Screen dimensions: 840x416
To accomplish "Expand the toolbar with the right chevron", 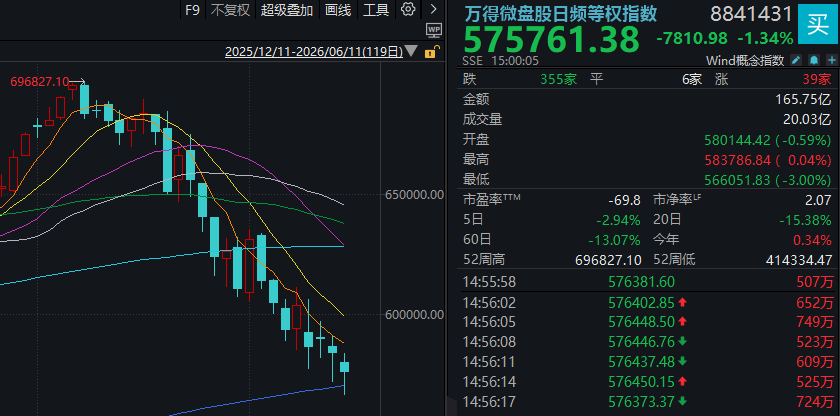I will 433,9.
